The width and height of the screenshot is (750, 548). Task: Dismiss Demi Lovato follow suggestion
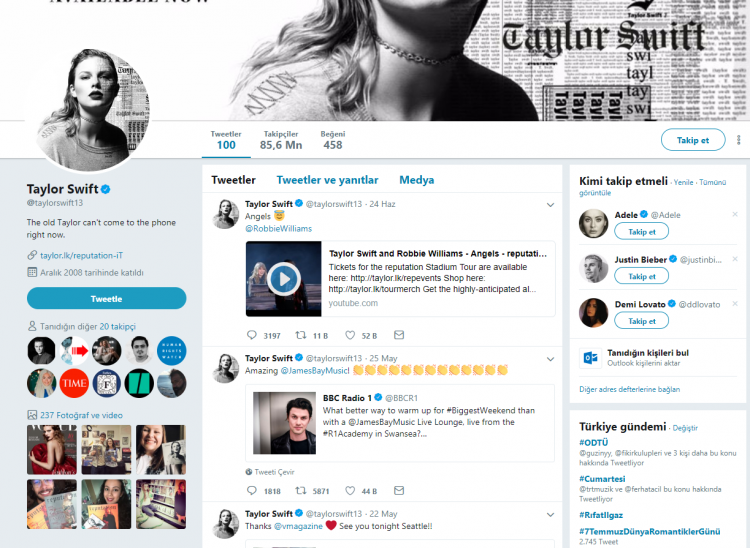coord(735,304)
